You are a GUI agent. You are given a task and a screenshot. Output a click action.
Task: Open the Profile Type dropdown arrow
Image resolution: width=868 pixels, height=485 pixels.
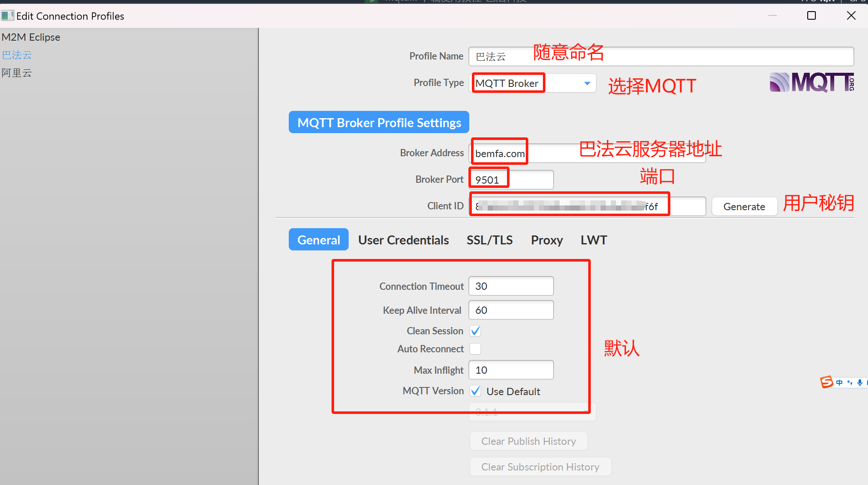coord(587,83)
